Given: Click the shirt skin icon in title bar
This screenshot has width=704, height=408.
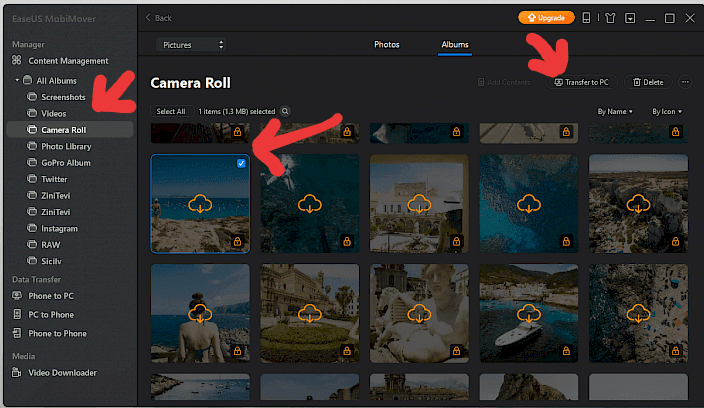Looking at the screenshot, I should point(610,18).
